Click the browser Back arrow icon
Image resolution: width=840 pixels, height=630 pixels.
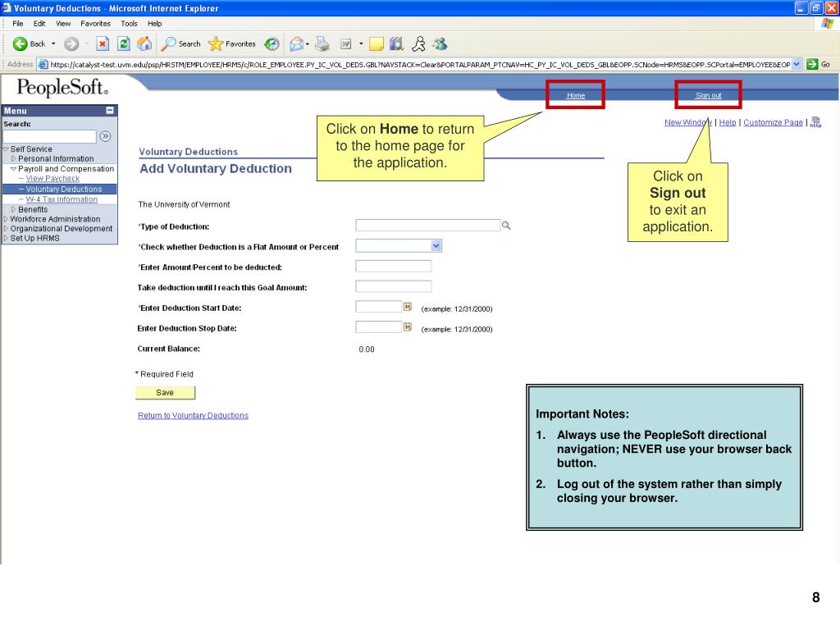20,44
